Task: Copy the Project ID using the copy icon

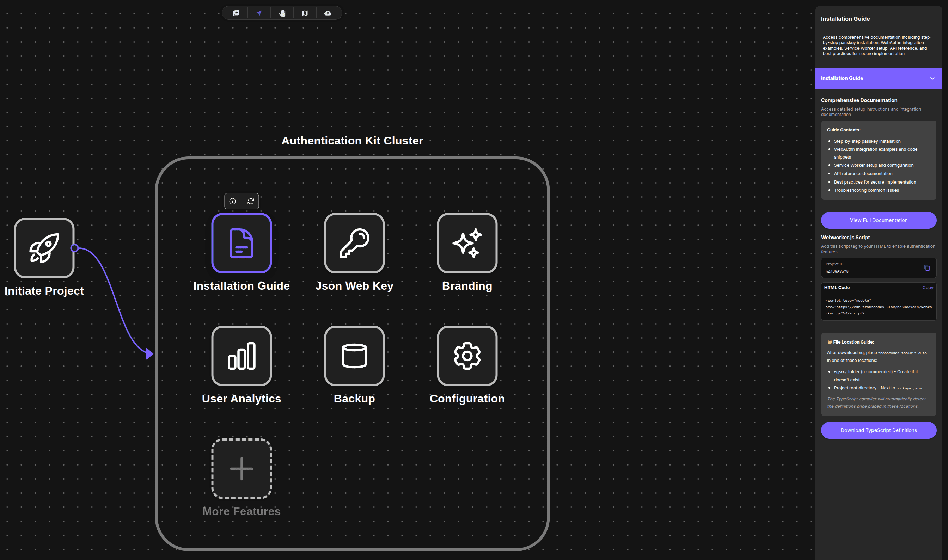Action: [926, 267]
